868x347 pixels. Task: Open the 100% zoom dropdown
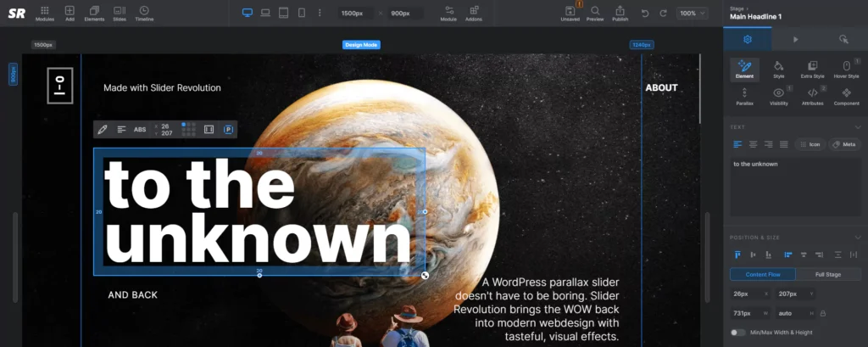(692, 14)
